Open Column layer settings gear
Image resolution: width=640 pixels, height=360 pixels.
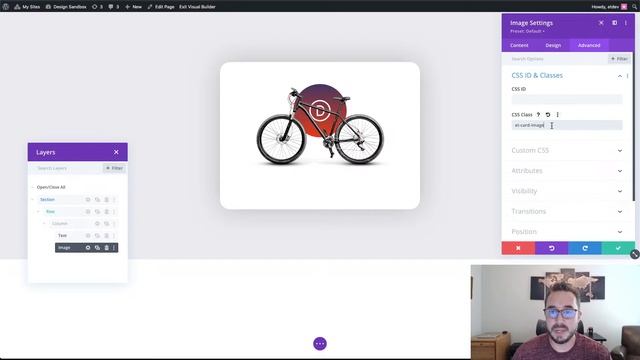(97, 224)
